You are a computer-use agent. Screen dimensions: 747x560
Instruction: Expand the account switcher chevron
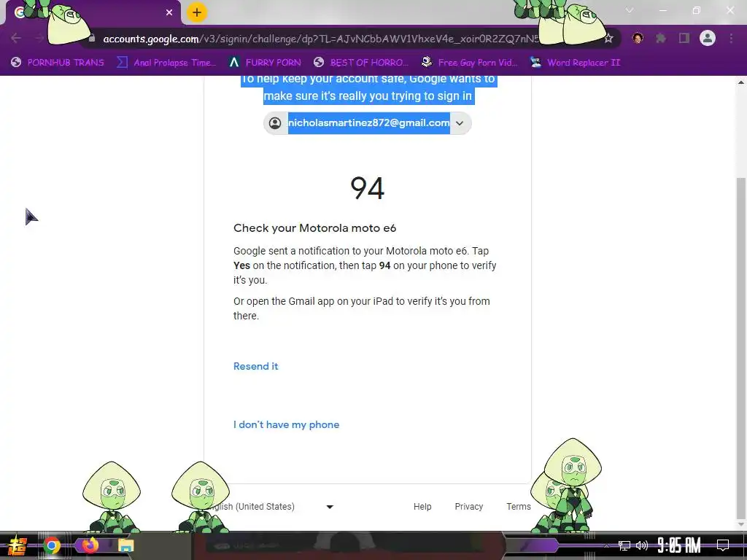point(460,123)
